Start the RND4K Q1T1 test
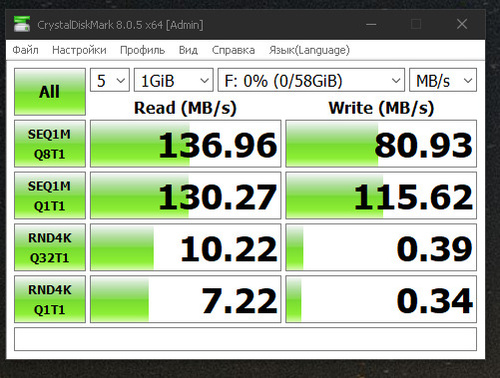500x378 pixels. (50, 299)
